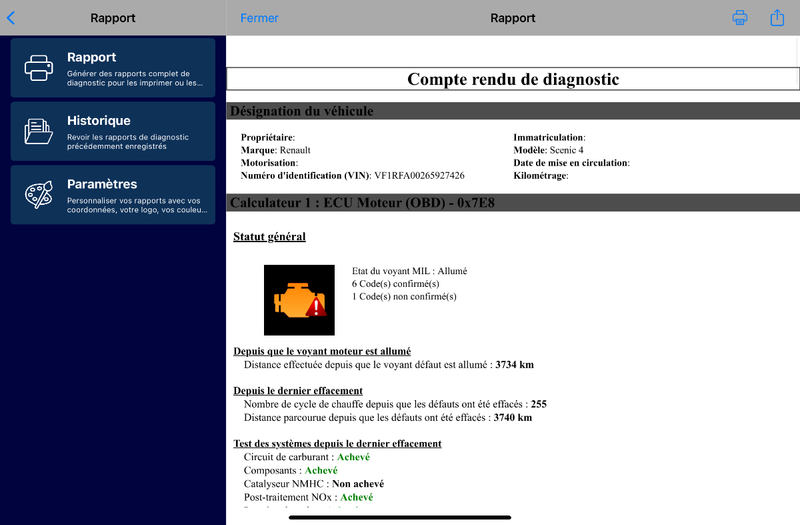Select the 'Désignation du véhicule' section header
The image size is (800, 525).
point(301,111)
